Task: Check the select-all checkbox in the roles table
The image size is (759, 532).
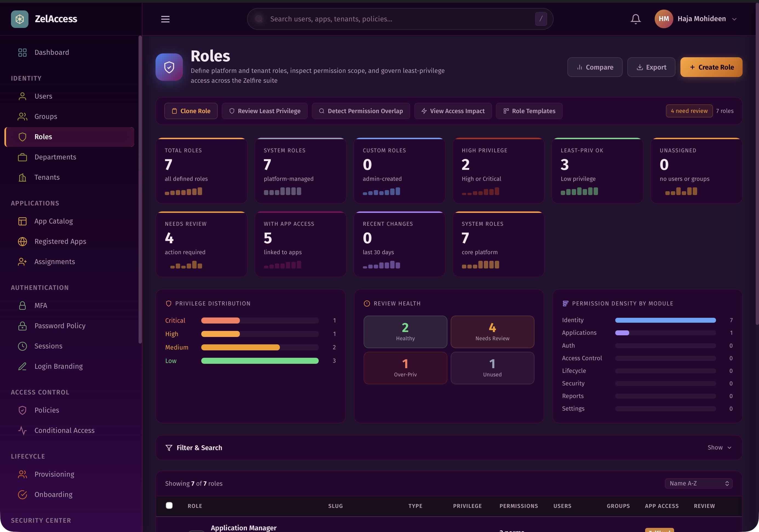Action: [169, 505]
